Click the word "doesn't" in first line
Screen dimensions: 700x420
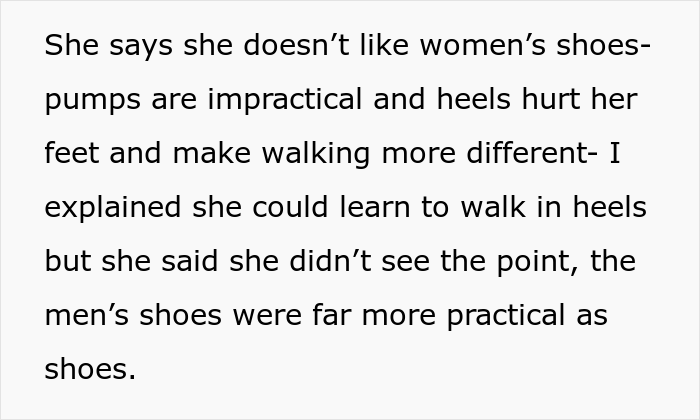click(x=296, y=45)
